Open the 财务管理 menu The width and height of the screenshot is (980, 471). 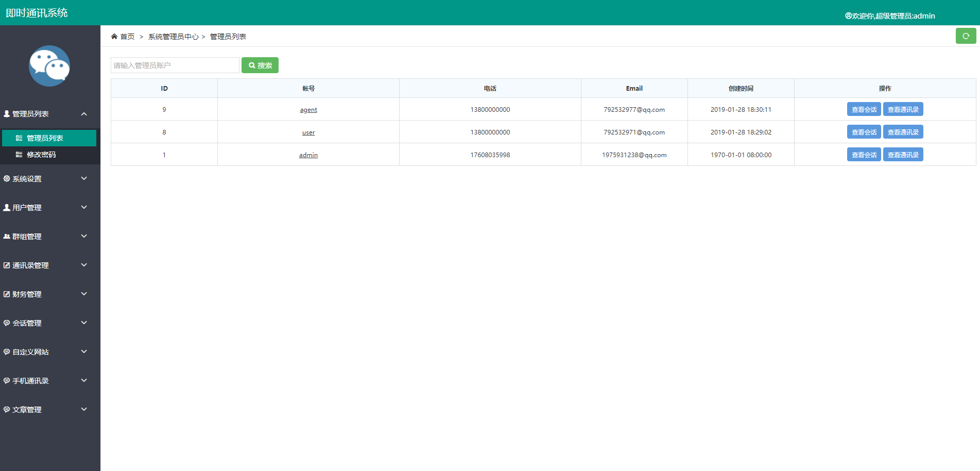click(50, 294)
